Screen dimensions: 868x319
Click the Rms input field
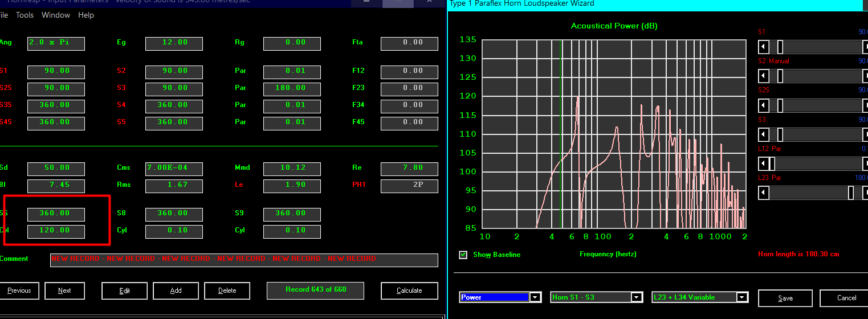[174, 186]
